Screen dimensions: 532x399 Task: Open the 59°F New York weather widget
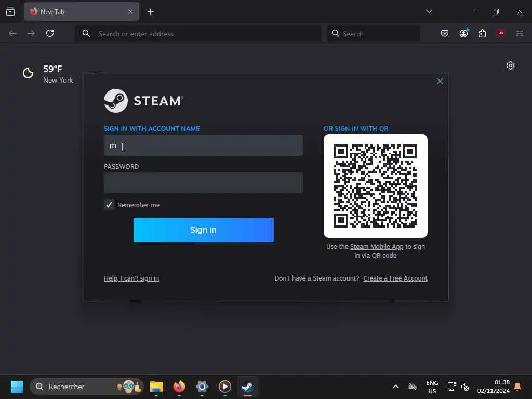pos(48,74)
